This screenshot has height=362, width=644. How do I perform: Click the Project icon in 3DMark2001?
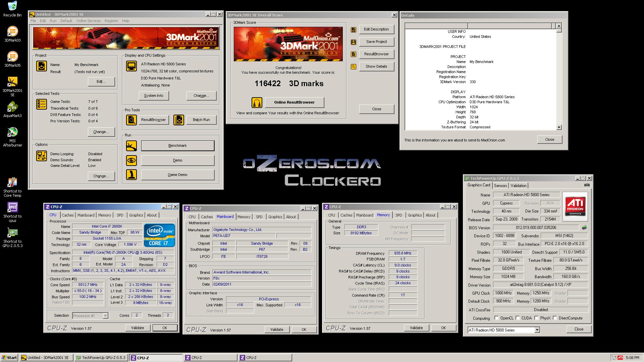coord(42,66)
